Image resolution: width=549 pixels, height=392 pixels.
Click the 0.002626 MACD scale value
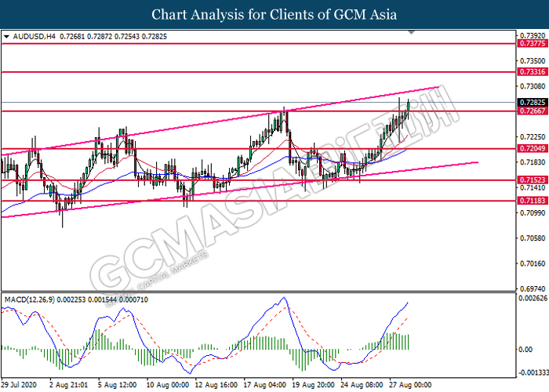pos(533,298)
